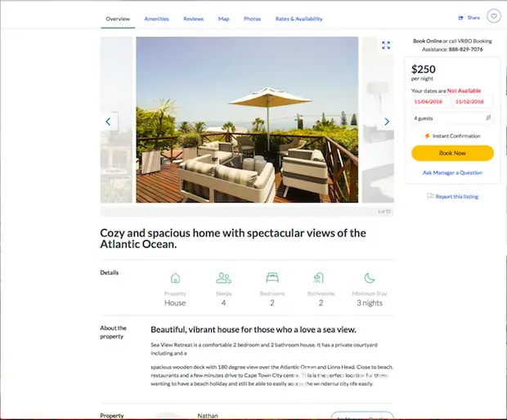Click the Bedrooms bed icon

point(272,278)
